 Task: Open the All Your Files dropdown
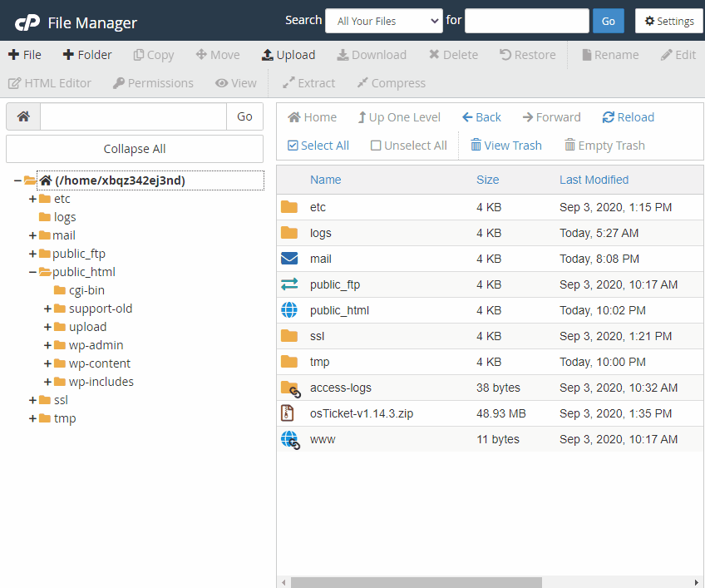coord(384,21)
